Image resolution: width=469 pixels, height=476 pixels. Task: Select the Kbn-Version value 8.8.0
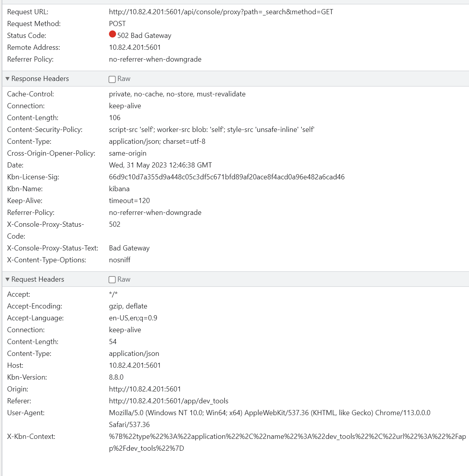tap(117, 377)
